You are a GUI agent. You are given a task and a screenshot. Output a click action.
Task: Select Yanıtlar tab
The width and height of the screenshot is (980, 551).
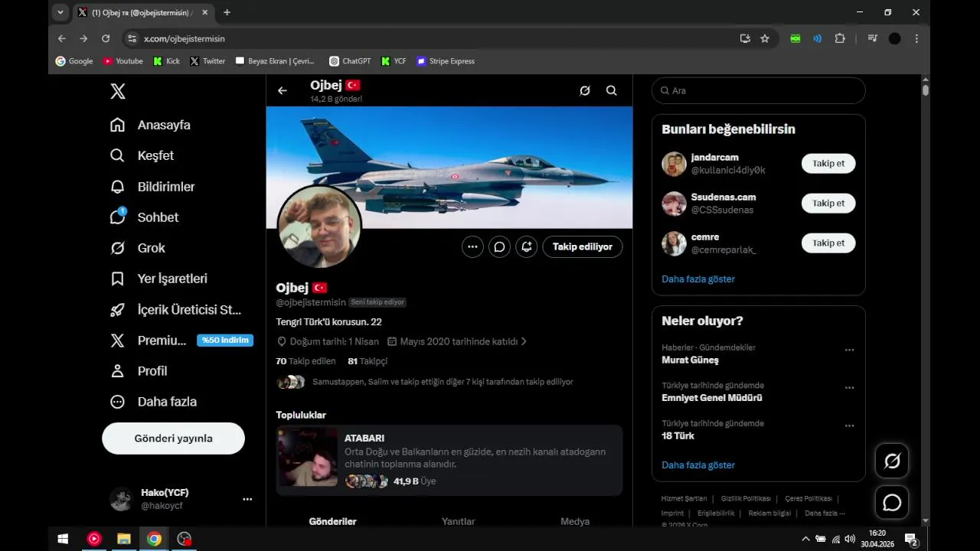459,521
